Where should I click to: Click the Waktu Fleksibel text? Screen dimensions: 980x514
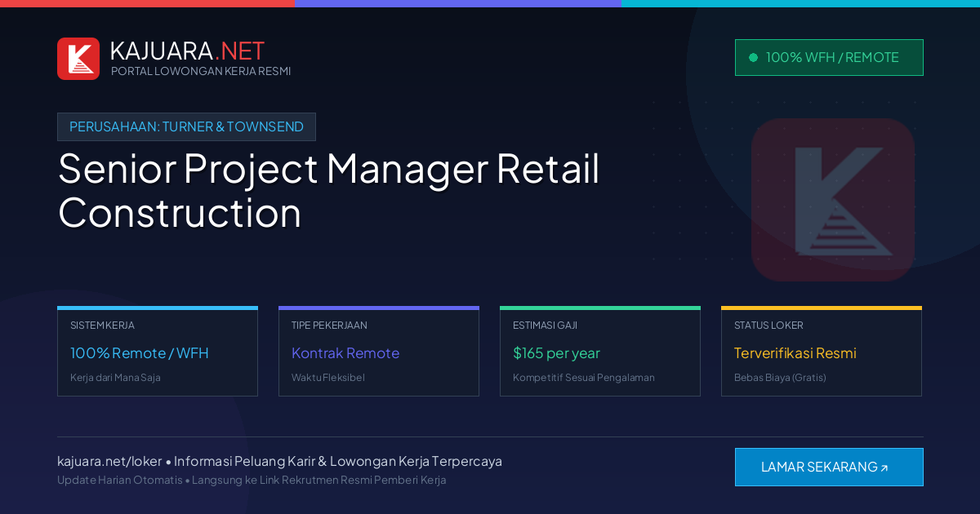click(328, 378)
